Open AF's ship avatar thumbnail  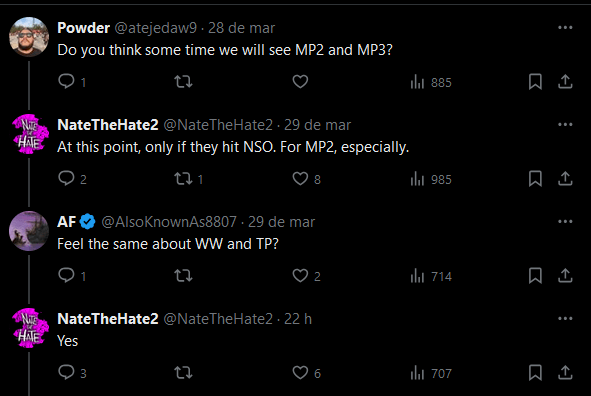pyautogui.click(x=29, y=231)
